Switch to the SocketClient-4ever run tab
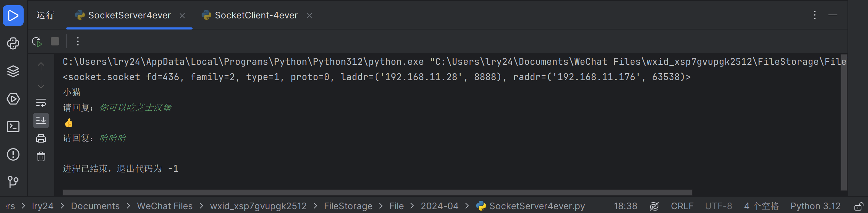 [256, 15]
